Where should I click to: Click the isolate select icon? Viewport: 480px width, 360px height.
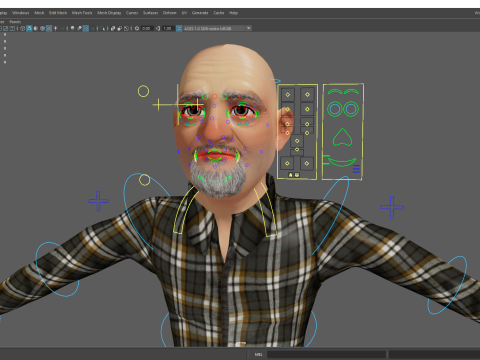pyautogui.click(x=102, y=28)
